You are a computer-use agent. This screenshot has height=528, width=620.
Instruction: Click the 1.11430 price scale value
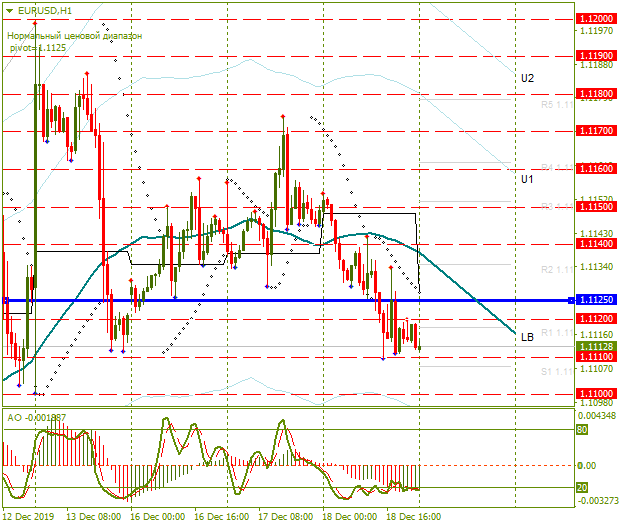pyautogui.click(x=596, y=234)
